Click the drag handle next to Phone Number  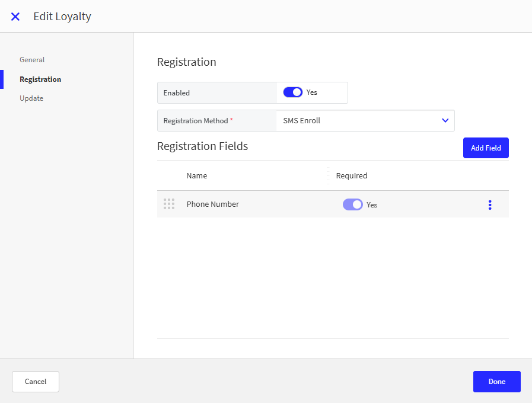coord(169,204)
